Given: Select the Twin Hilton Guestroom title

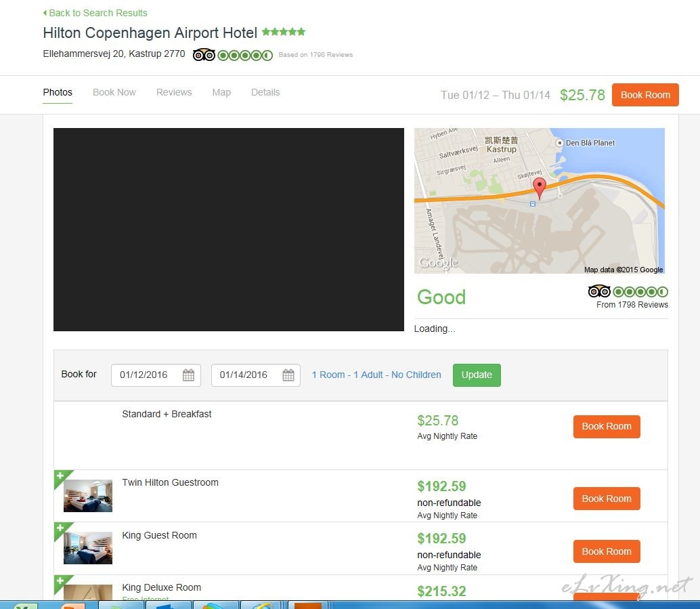Looking at the screenshot, I should [x=170, y=482].
